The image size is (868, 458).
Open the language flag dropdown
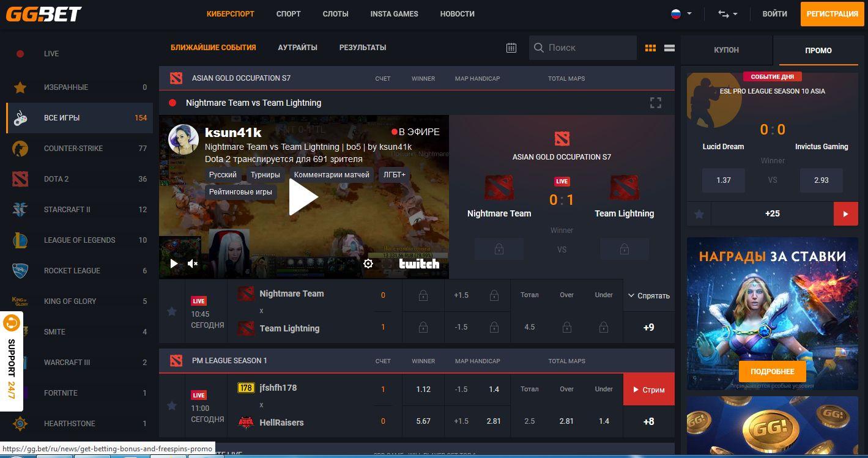(681, 13)
